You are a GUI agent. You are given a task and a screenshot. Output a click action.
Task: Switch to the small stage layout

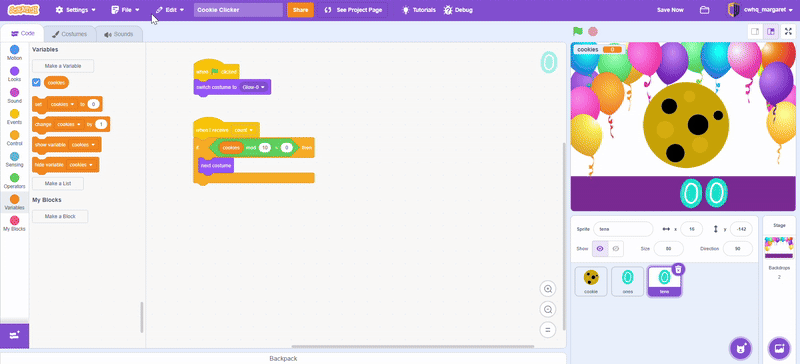tap(755, 31)
